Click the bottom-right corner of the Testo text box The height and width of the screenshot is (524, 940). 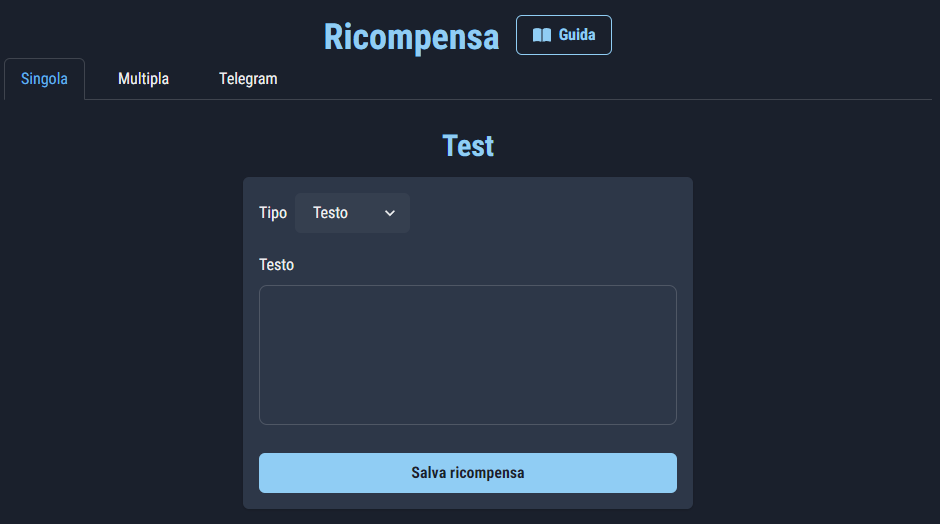(670, 418)
